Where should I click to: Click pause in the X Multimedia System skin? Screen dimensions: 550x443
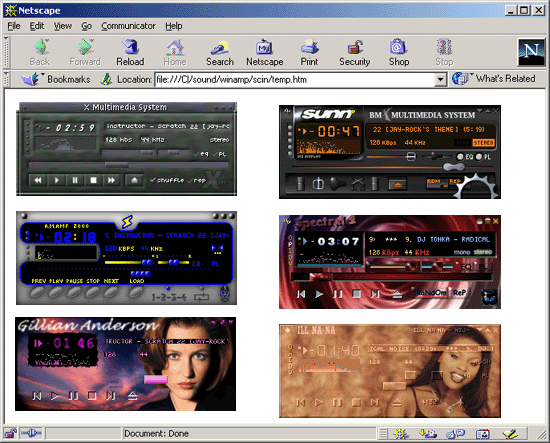(75, 180)
